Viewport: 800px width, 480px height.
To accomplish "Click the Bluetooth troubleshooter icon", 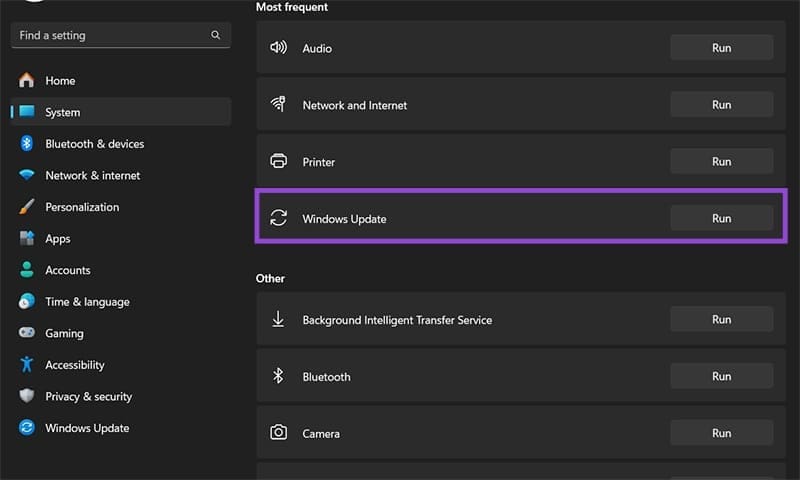I will 279,377.
